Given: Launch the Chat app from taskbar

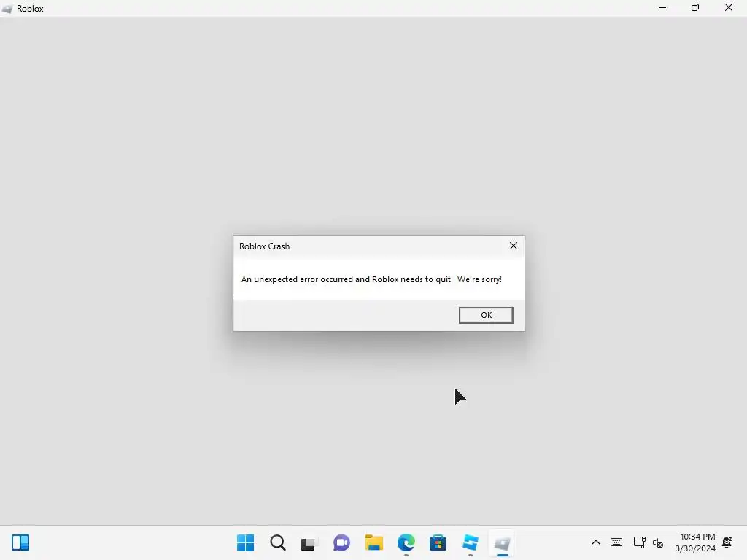Looking at the screenshot, I should pyautogui.click(x=341, y=542).
